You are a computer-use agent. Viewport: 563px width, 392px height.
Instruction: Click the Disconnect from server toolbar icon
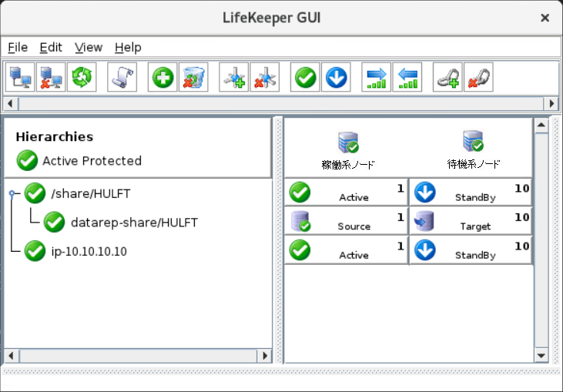pyautogui.click(x=51, y=77)
